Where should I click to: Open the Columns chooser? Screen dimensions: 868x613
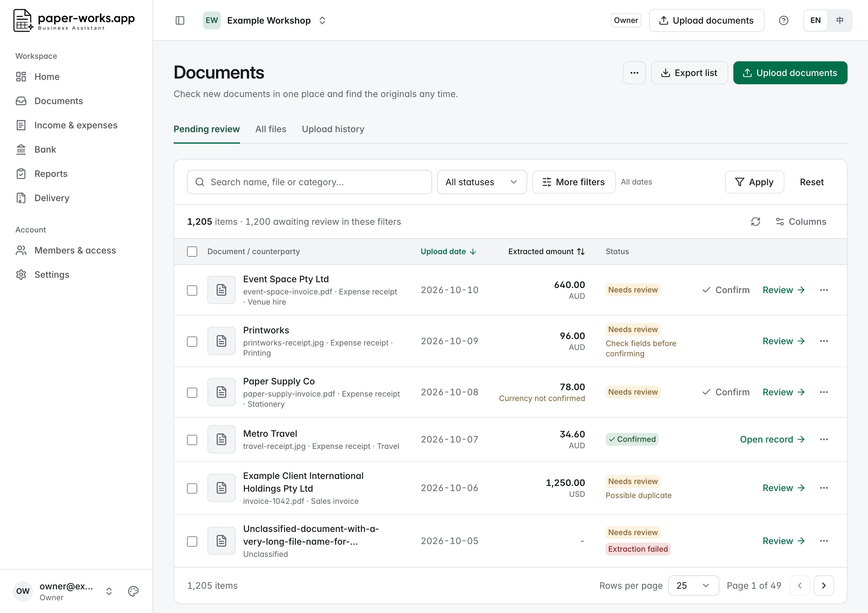[801, 222]
